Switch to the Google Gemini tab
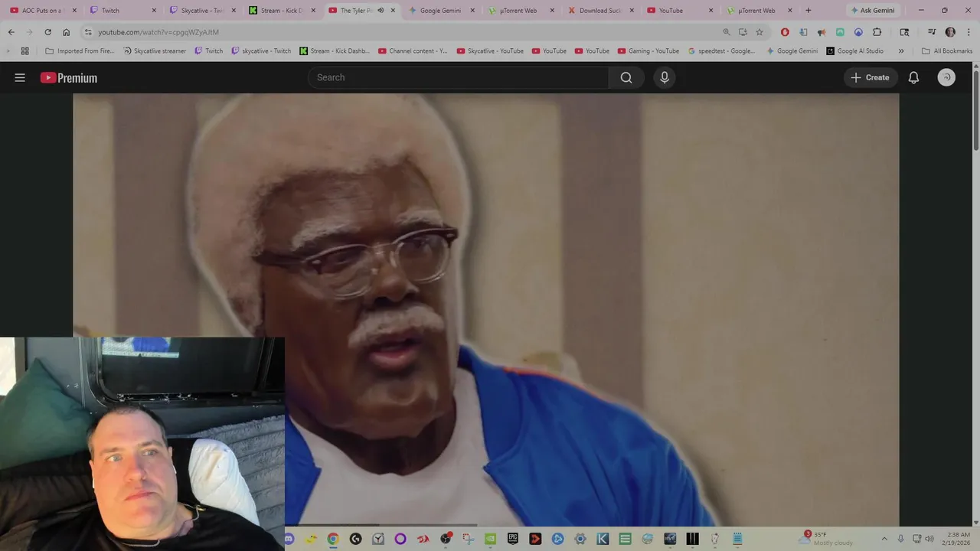Image resolution: width=980 pixels, height=551 pixels. tap(439, 11)
